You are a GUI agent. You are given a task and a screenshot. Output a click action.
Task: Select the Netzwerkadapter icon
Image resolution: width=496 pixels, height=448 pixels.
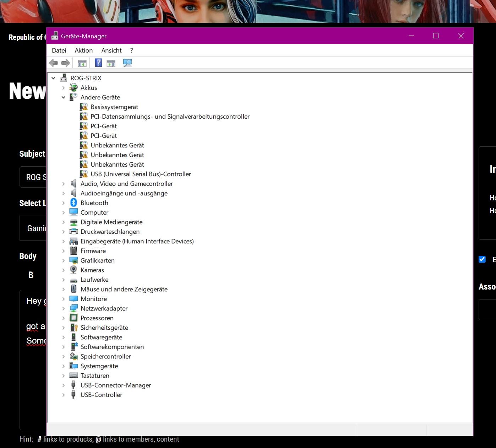(73, 308)
